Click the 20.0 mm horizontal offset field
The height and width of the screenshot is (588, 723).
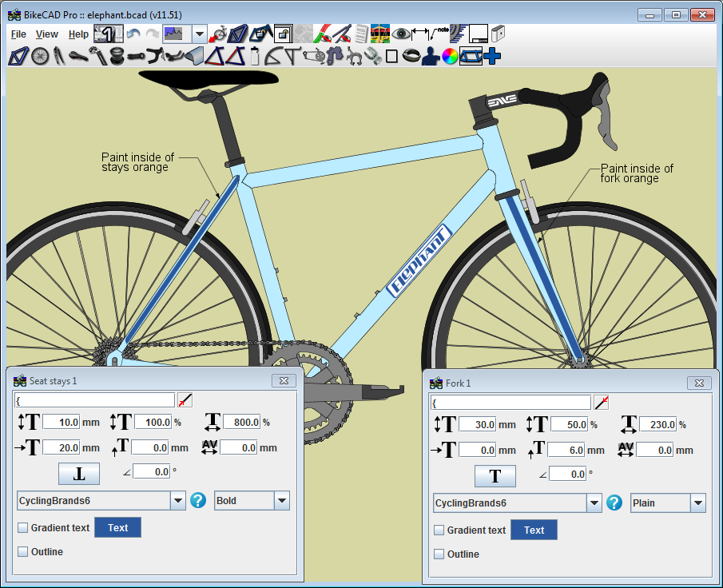[62, 447]
